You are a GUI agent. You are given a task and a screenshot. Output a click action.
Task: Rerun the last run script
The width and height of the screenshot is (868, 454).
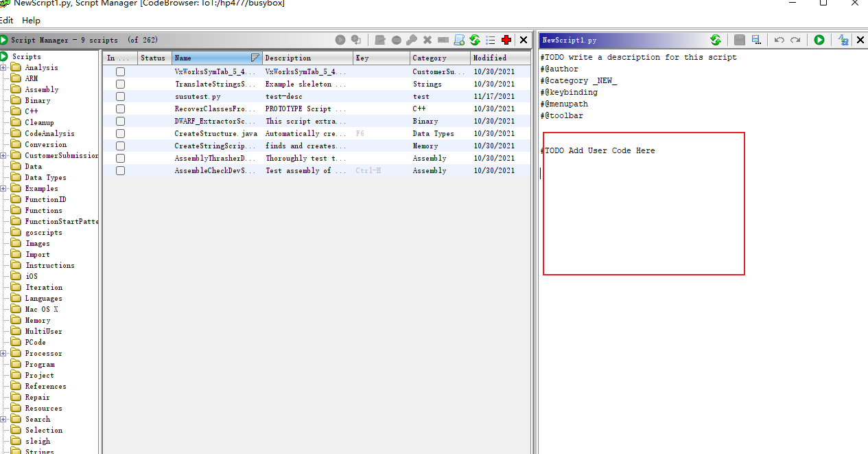click(357, 40)
